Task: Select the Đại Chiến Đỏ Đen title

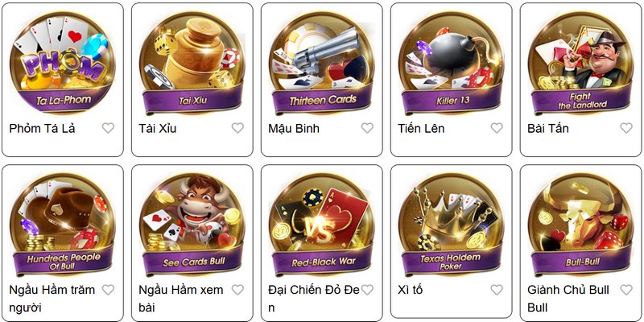Action: (314, 299)
